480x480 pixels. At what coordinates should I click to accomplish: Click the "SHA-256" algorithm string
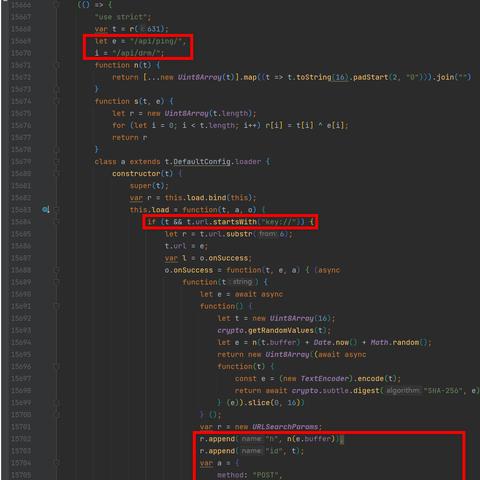coord(442,390)
